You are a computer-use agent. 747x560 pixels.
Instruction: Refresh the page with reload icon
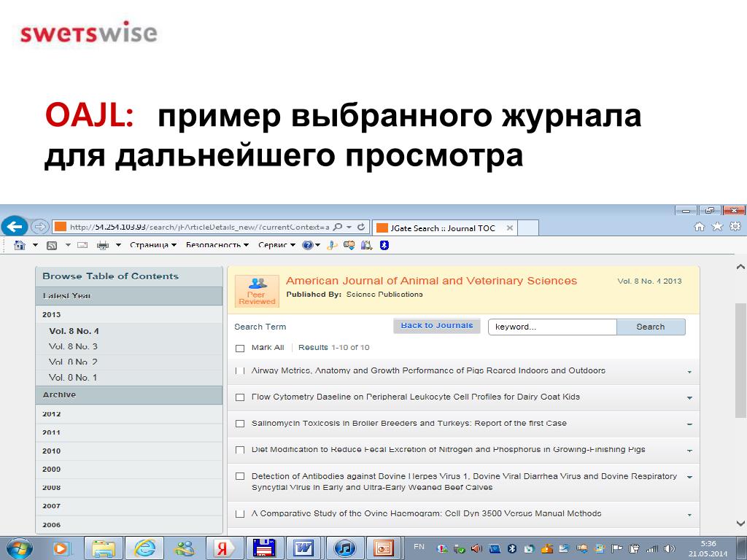[361, 227]
